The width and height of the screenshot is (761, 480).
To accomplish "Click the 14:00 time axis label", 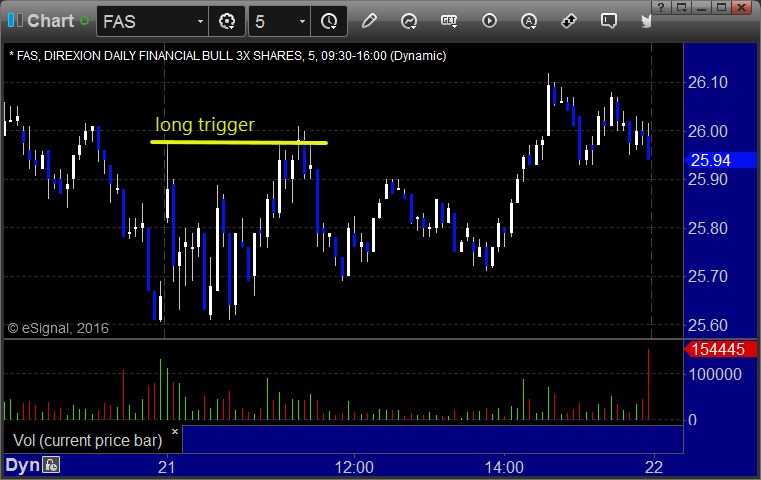I will [504, 467].
